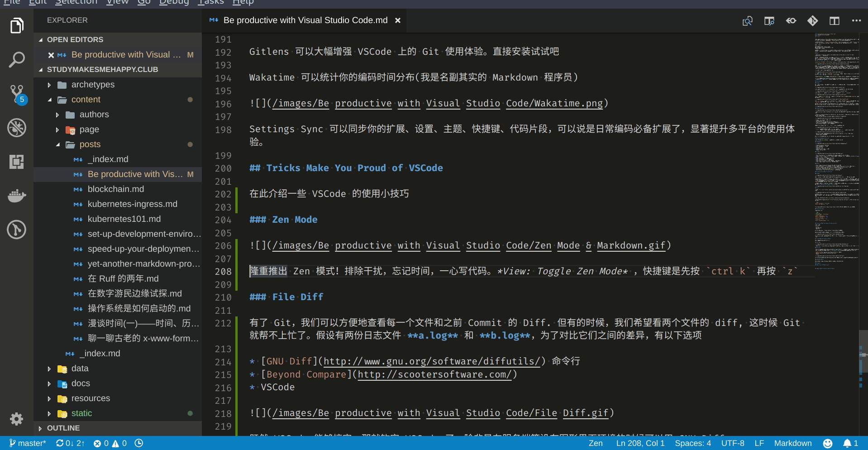Screen dimensions: 868x450
Task: Open the Tasks menu
Action: [210, 2]
